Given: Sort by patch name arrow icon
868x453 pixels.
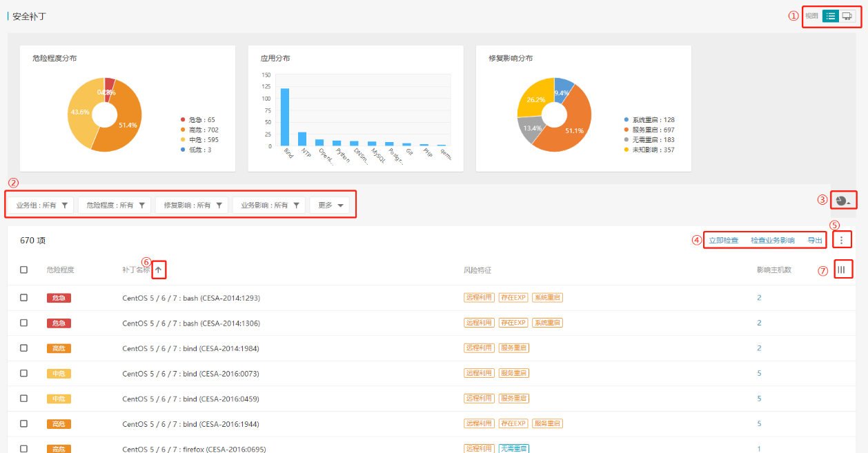Looking at the screenshot, I should [158, 270].
